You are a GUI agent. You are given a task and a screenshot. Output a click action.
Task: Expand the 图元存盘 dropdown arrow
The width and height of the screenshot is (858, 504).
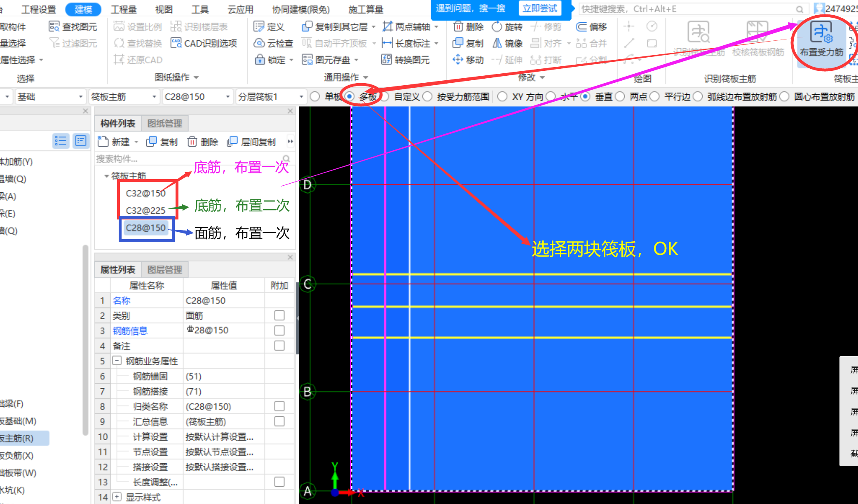[356, 60]
